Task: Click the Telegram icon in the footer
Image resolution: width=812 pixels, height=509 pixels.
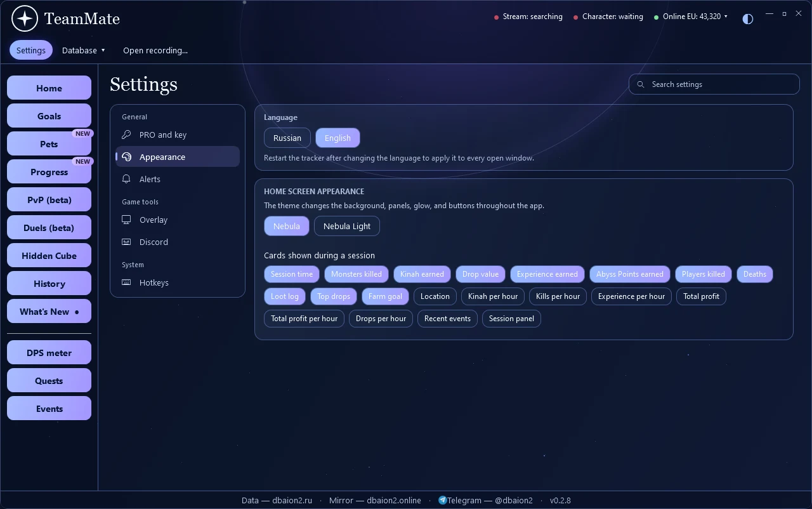Action: tap(442, 500)
